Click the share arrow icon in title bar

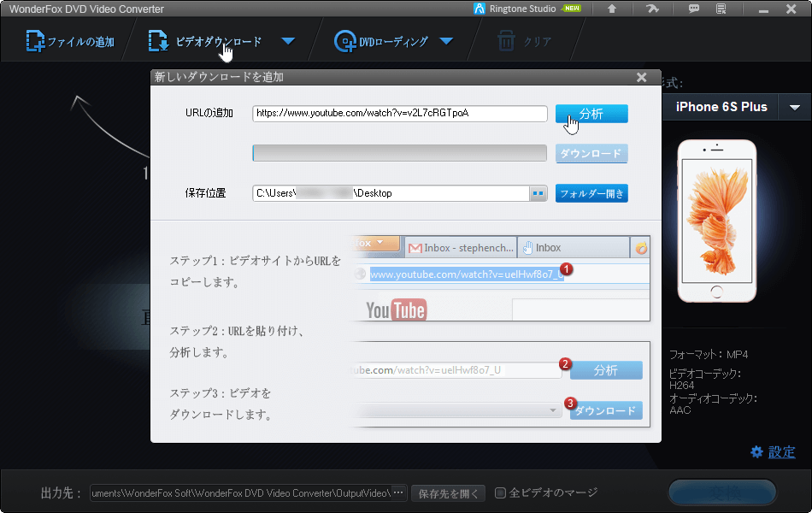tap(652, 9)
